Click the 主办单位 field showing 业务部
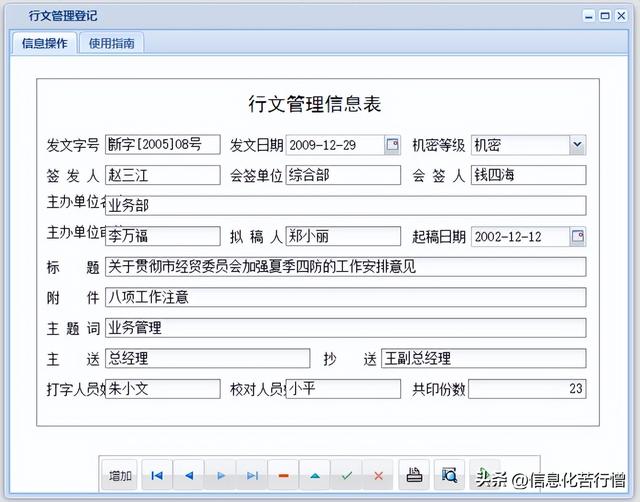Viewport: 640px width, 502px height. coord(346,206)
